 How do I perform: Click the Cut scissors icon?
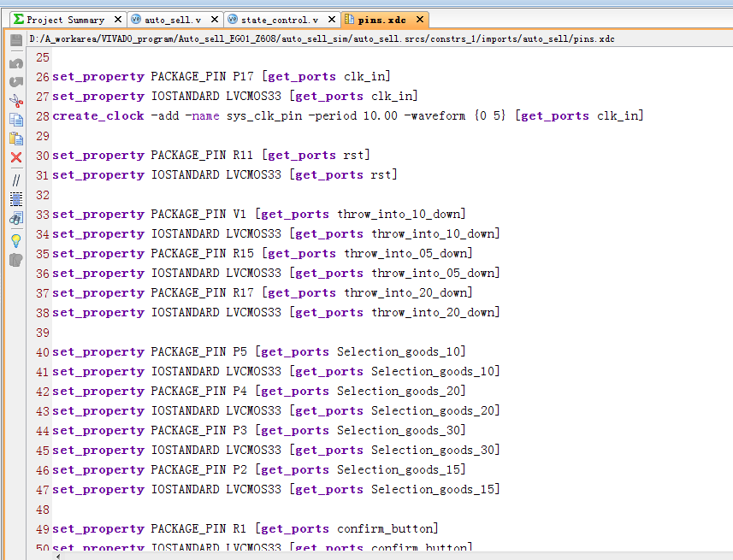[x=16, y=101]
